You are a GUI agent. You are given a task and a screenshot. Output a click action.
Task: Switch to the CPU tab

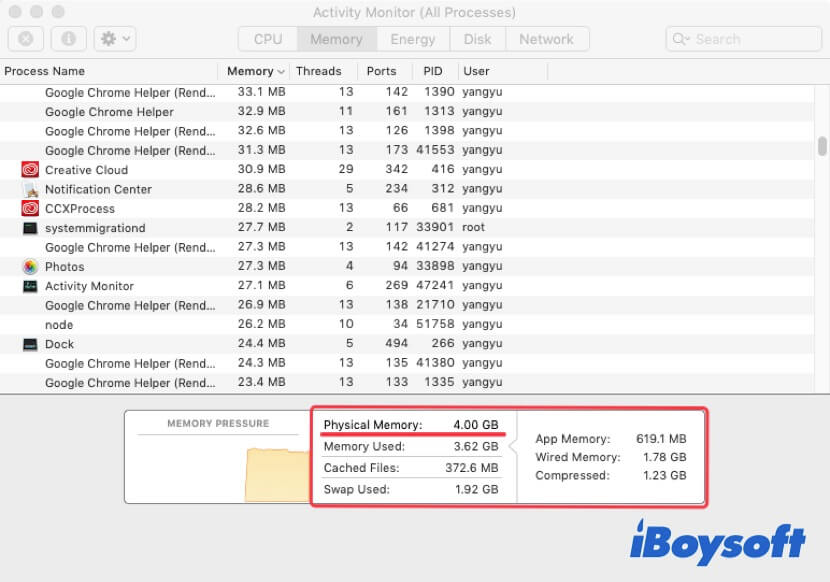click(268, 39)
